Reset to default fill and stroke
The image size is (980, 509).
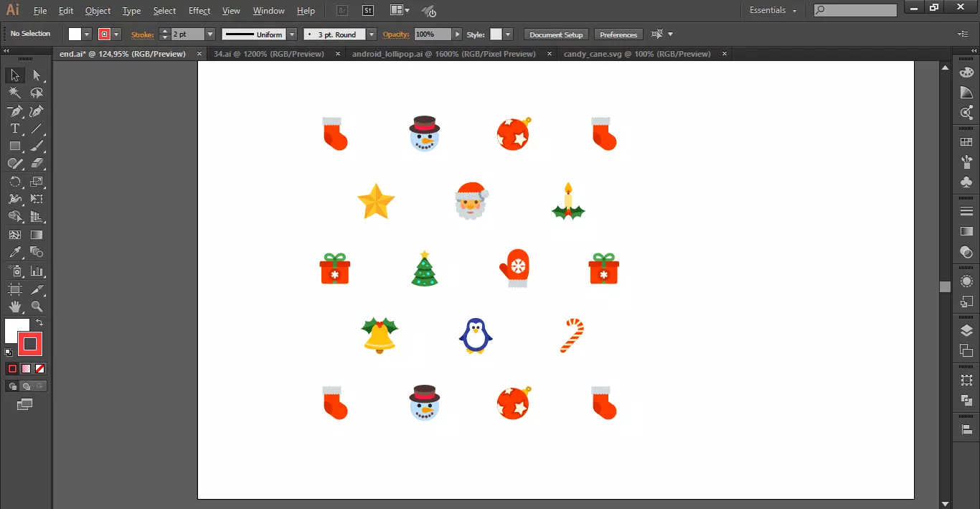(x=9, y=352)
